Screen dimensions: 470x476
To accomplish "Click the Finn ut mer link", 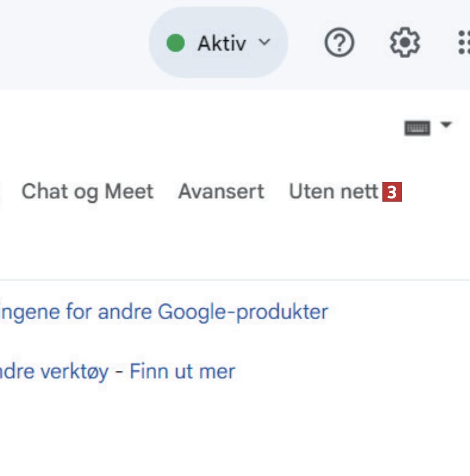I will [x=182, y=371].
